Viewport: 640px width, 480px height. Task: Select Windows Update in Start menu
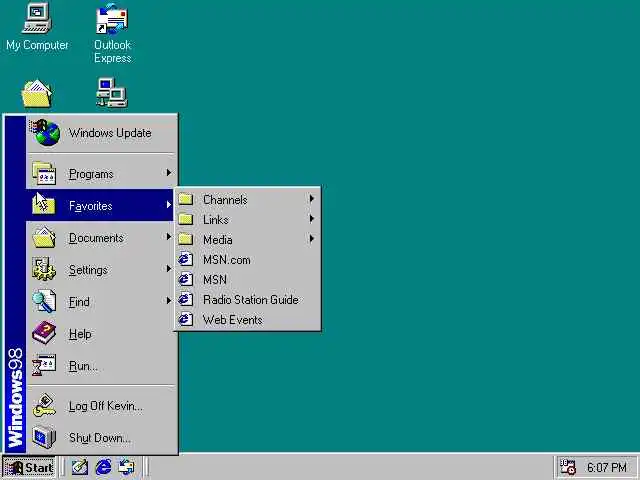[101, 133]
